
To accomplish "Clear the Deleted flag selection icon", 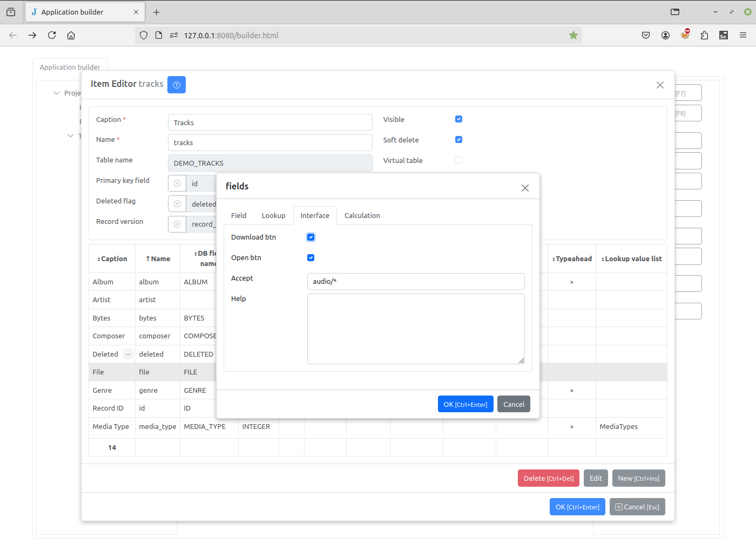I will click(177, 203).
